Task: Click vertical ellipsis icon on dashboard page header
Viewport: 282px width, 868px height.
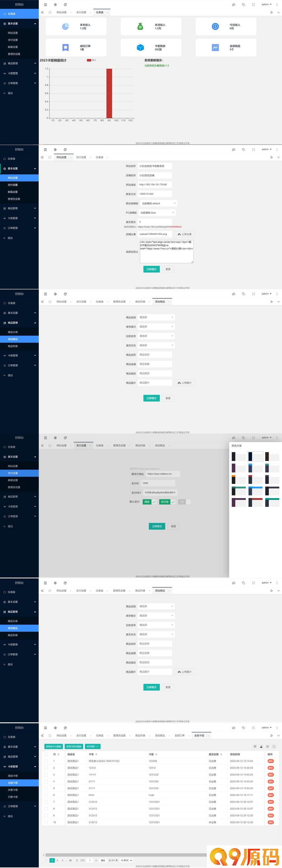Action: (x=277, y=5)
